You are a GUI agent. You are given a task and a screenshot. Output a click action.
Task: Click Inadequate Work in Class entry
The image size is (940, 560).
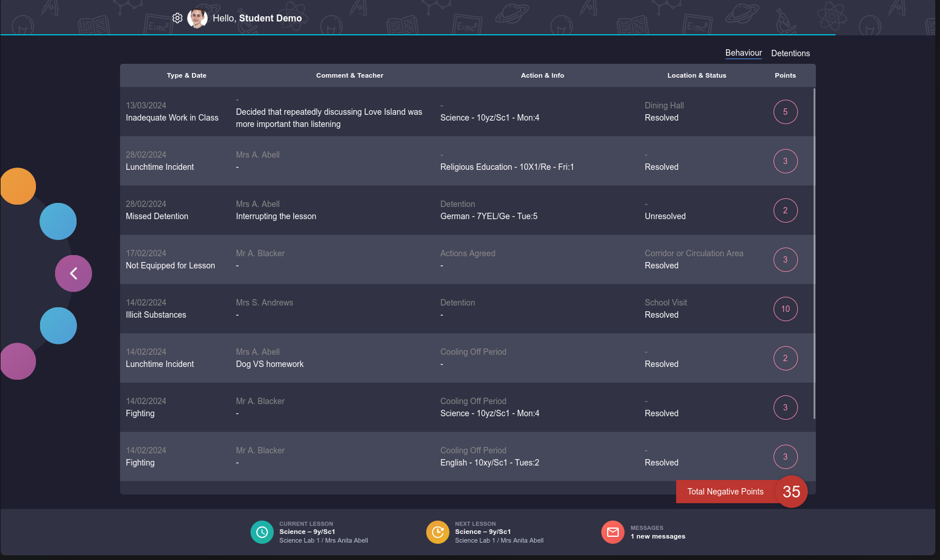(172, 118)
